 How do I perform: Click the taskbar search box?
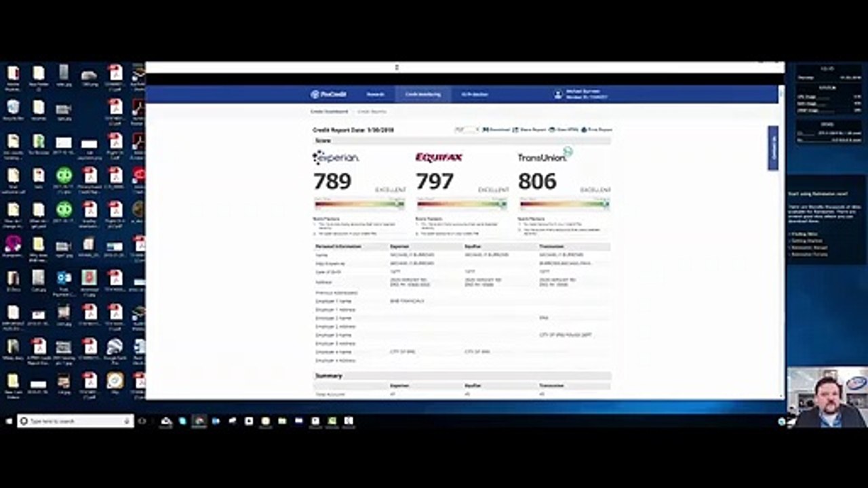pyautogui.click(x=75, y=421)
